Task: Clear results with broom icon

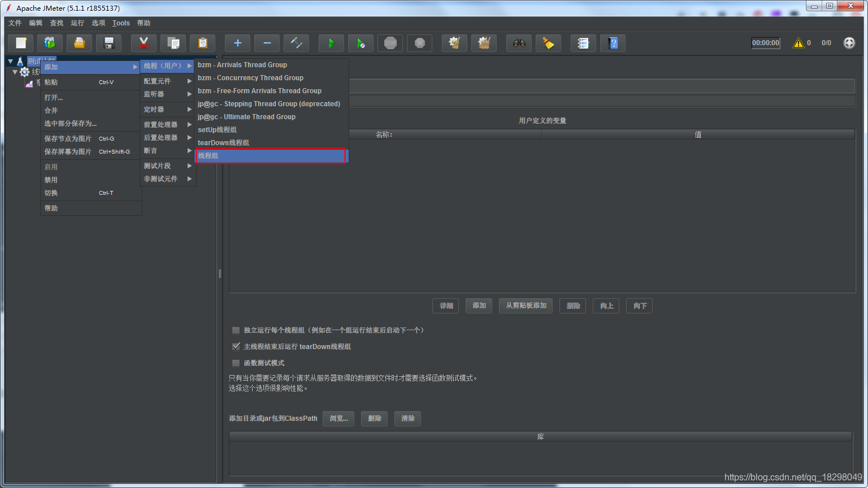Action: tap(455, 43)
